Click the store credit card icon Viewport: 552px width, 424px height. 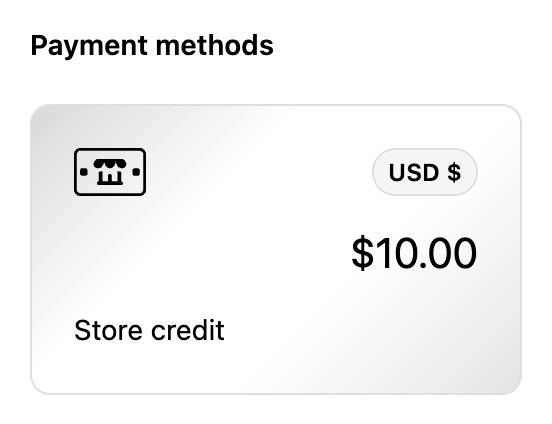pyautogui.click(x=110, y=172)
